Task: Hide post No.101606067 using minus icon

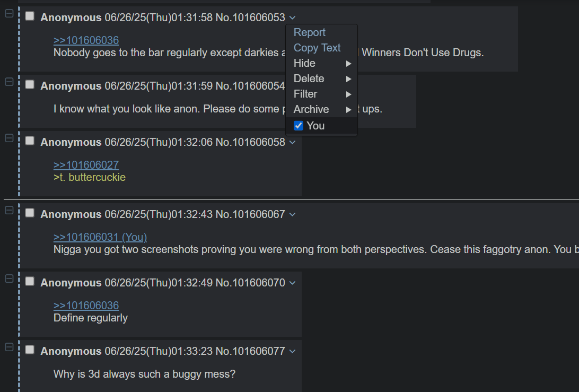Action: pyautogui.click(x=9, y=210)
